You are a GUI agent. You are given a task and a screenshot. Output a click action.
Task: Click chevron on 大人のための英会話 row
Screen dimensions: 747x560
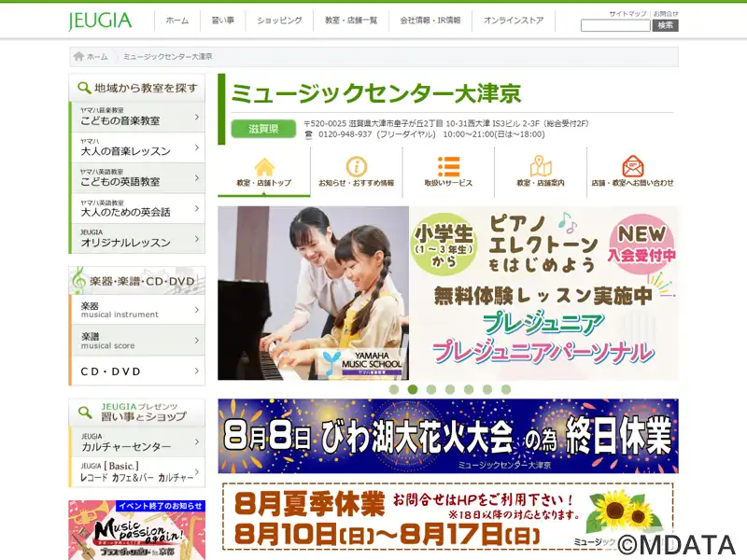tap(197, 208)
